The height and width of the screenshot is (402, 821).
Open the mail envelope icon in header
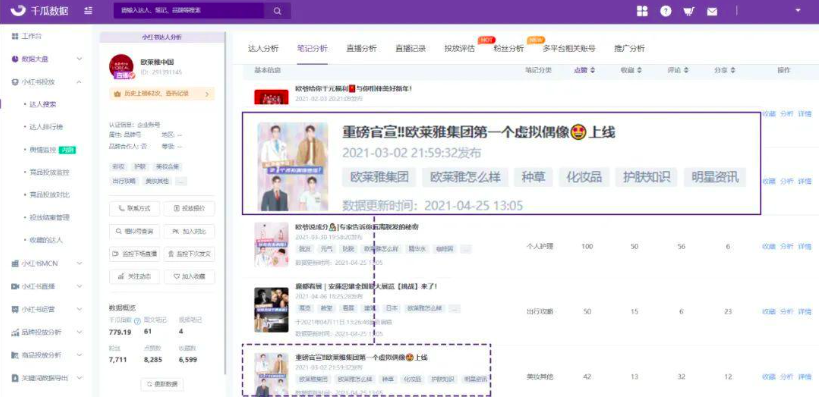coord(712,11)
